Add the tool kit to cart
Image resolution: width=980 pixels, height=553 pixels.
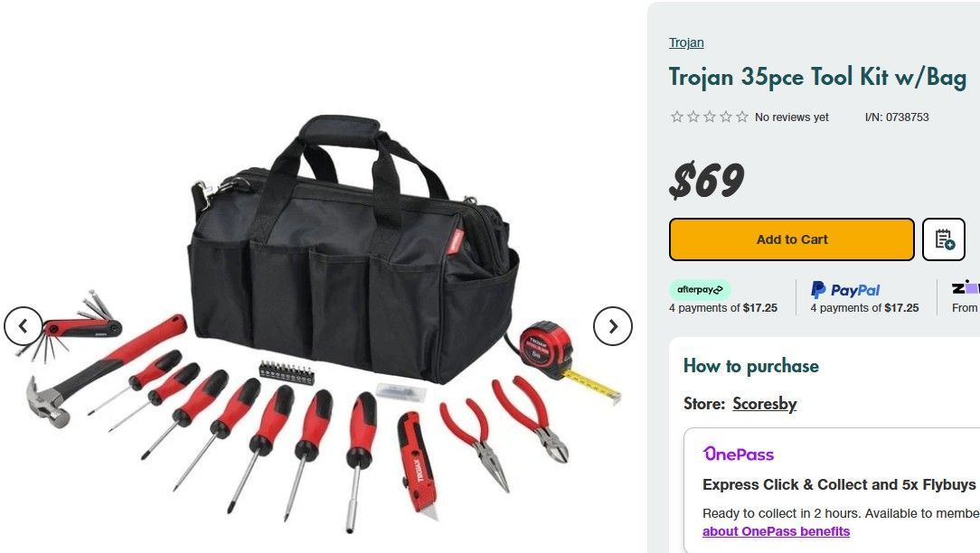coord(791,239)
